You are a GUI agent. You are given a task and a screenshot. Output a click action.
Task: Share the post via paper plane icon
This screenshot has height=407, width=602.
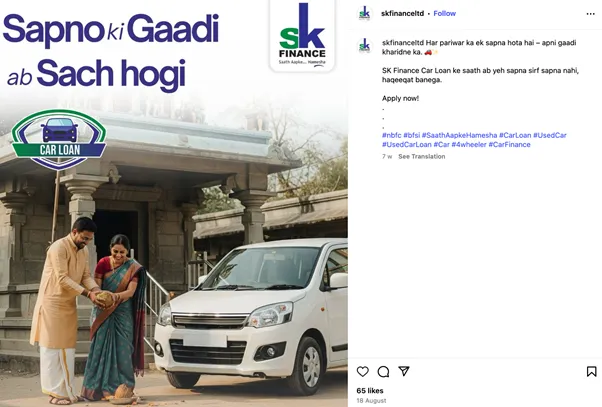(x=404, y=371)
